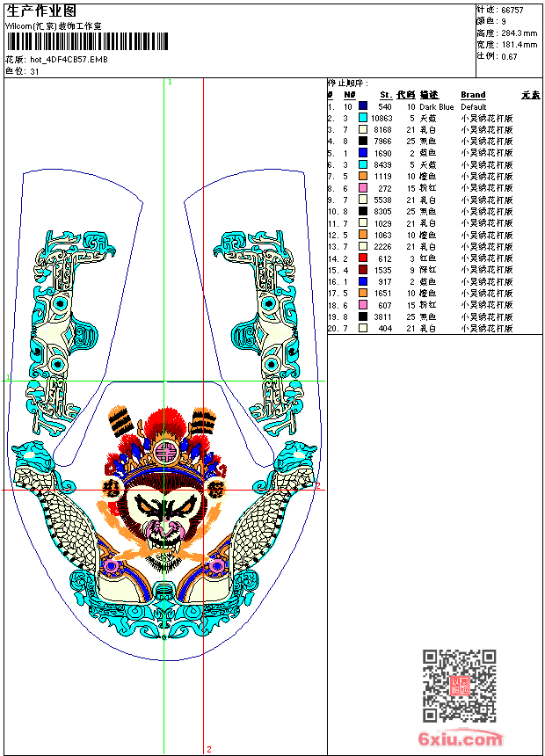This screenshot has height=756, width=545.
Task: Click the 'Default' brand text
Action: point(473,107)
